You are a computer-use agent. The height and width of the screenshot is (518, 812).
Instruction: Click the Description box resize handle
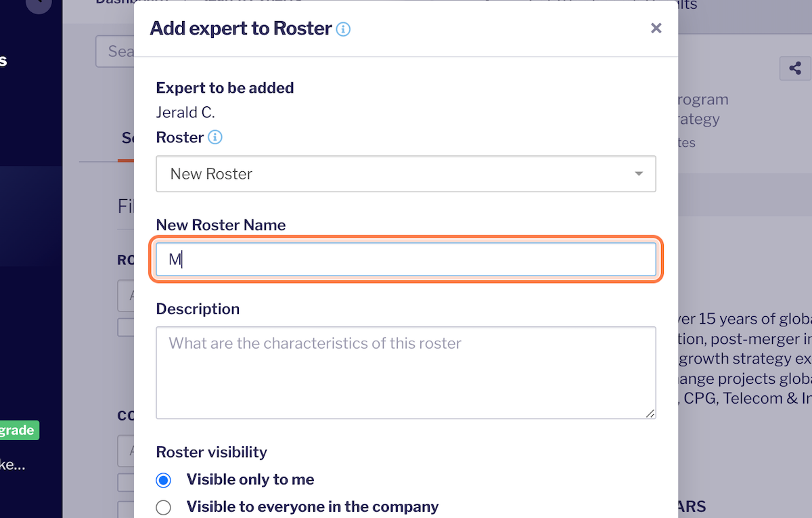[650, 413]
